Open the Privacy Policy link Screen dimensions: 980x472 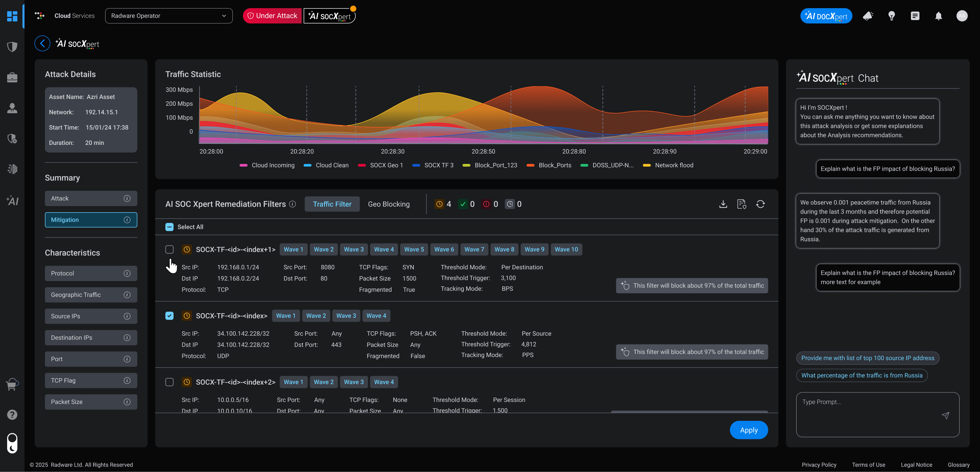[819, 465]
